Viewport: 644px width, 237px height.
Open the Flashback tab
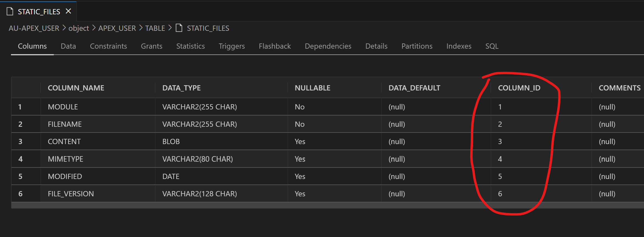pos(275,46)
